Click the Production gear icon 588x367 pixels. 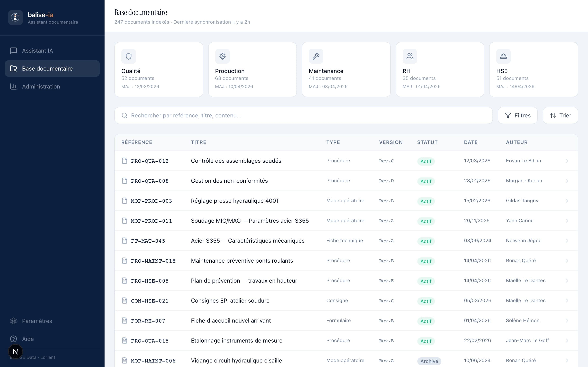point(222,56)
